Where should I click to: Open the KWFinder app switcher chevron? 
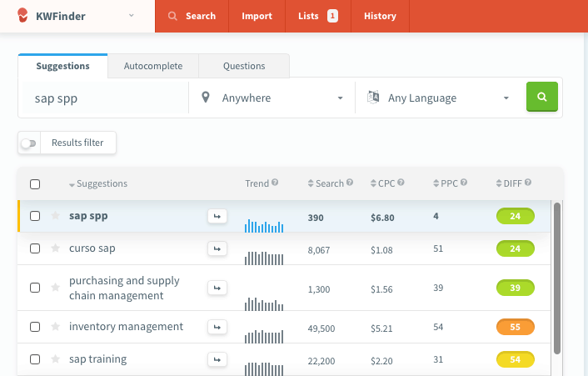click(132, 15)
